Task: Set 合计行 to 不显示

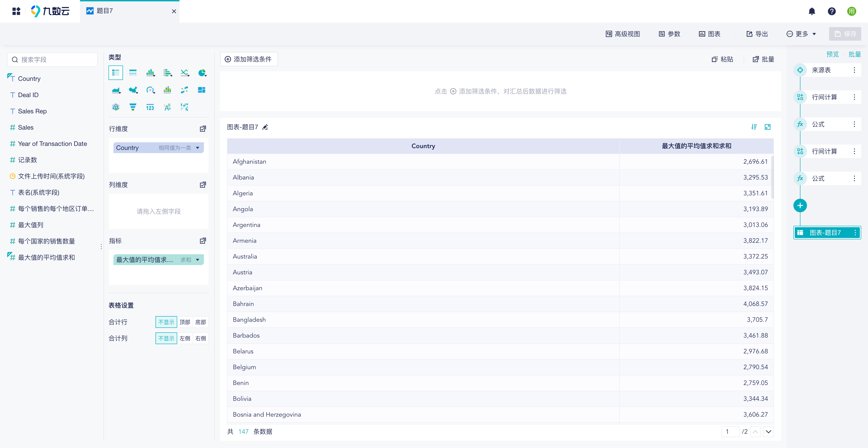Action: click(166, 322)
